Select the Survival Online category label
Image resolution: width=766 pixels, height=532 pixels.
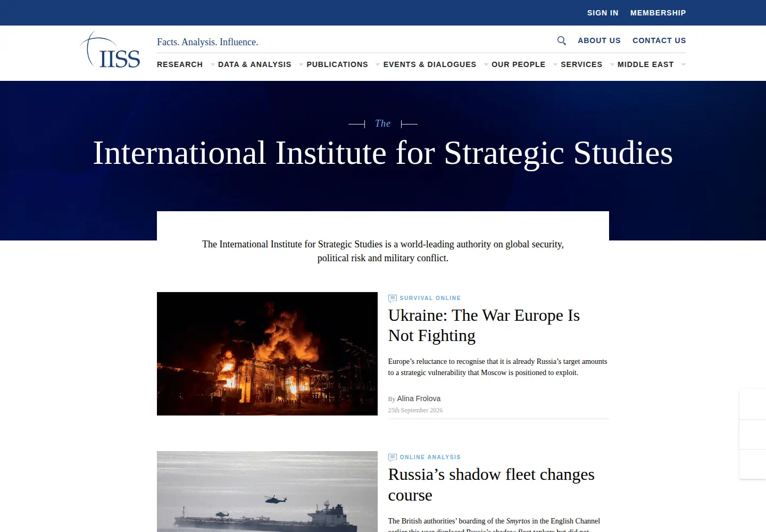[430, 298]
